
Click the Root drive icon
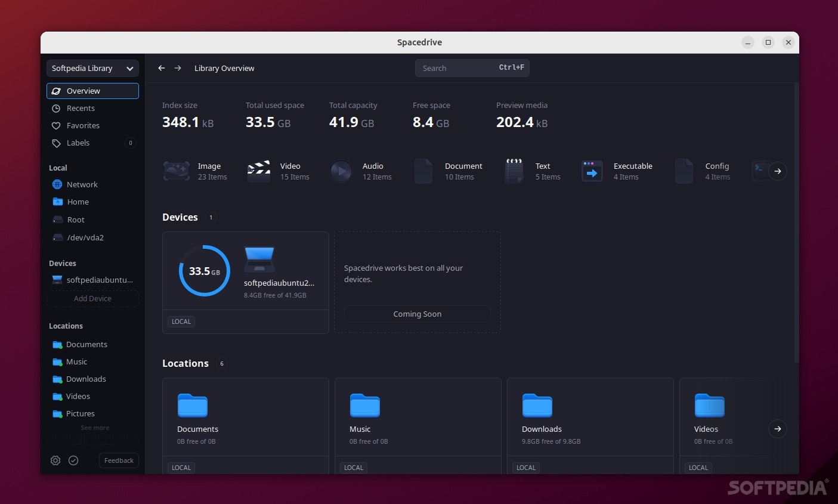pyautogui.click(x=57, y=219)
